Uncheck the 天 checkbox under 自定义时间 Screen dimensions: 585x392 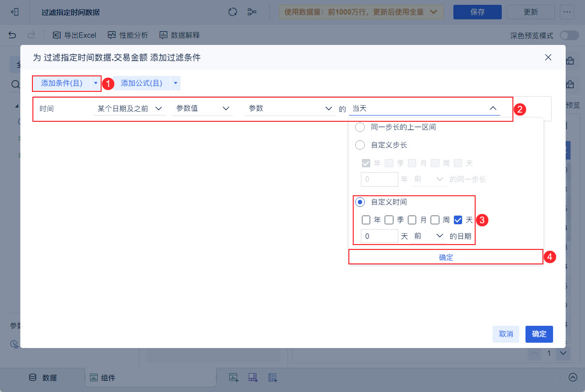[458, 220]
